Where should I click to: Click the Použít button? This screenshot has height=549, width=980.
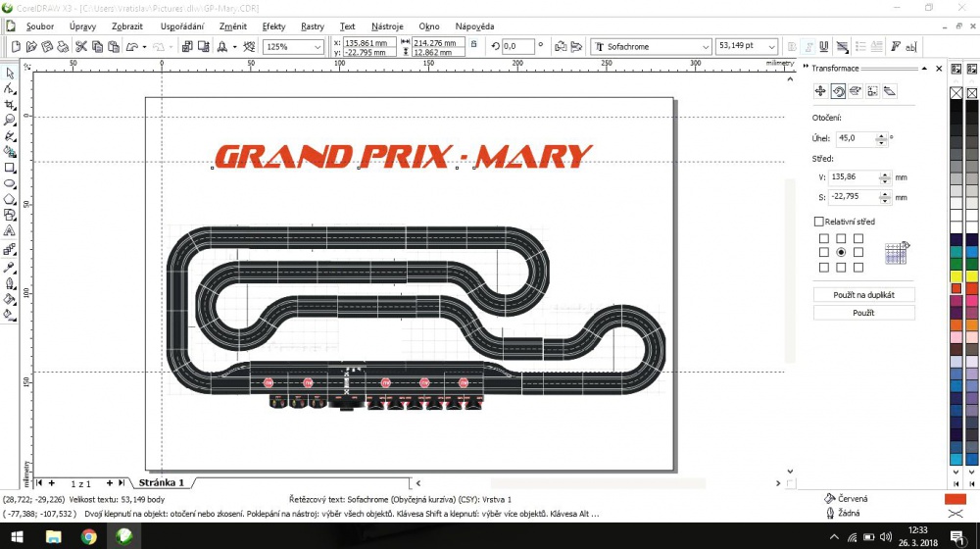click(863, 313)
